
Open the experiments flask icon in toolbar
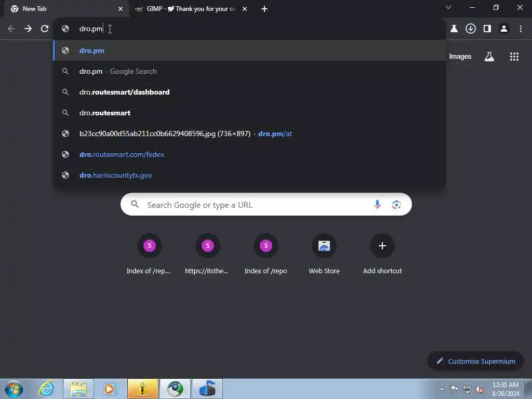click(x=454, y=29)
